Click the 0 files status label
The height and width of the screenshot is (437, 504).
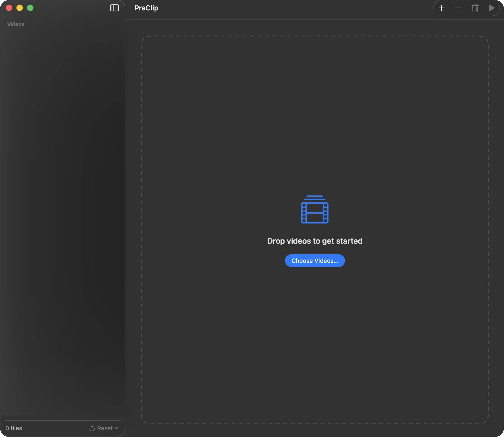pos(14,428)
